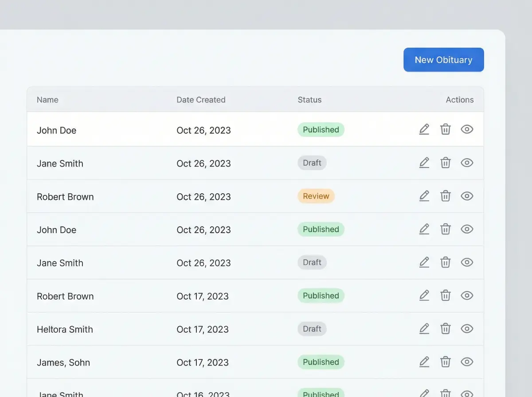
Task: Click the edit pencil on the second Jane Smith draft
Action: coord(424,262)
